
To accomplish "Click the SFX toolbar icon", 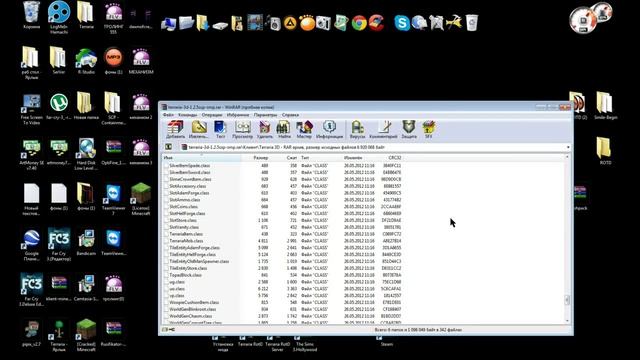I will (x=428, y=129).
